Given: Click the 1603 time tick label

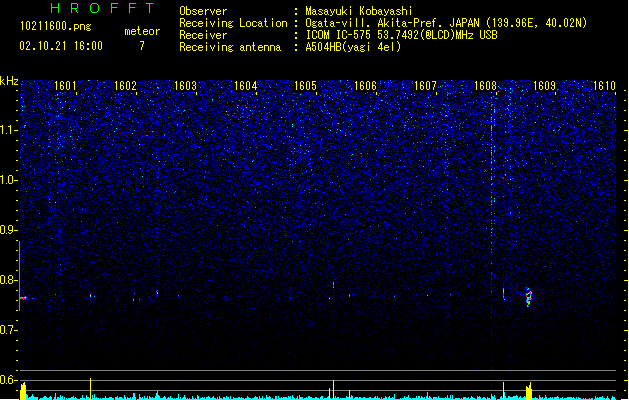Looking at the screenshot, I should (x=185, y=86).
